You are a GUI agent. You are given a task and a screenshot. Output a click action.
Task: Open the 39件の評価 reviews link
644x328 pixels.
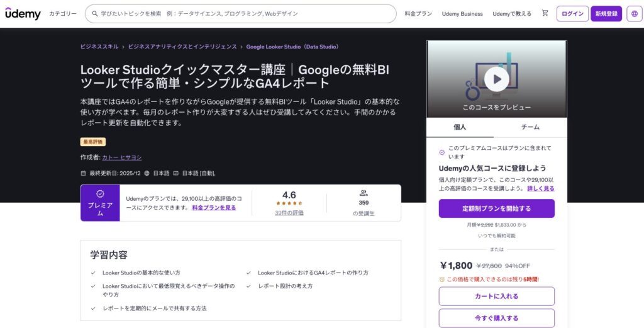pyautogui.click(x=289, y=213)
